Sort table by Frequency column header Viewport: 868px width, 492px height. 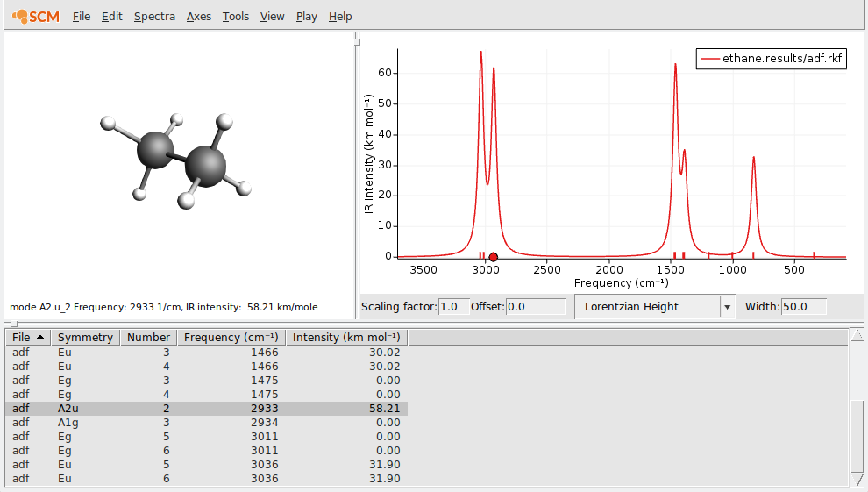(x=231, y=337)
